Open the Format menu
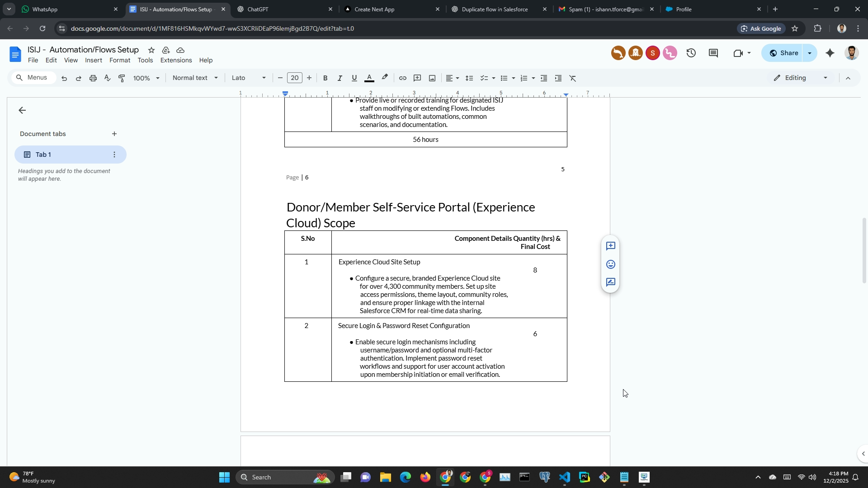Image resolution: width=868 pixels, height=488 pixels. click(119, 61)
